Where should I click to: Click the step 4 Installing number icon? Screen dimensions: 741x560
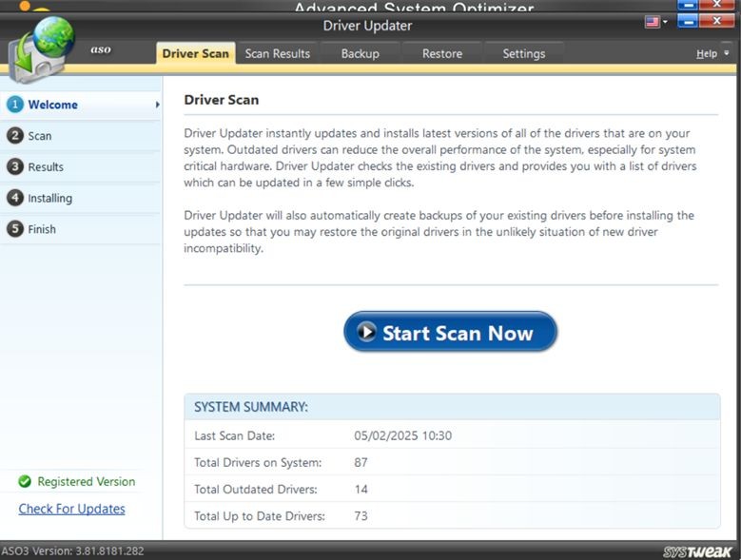[x=14, y=198]
